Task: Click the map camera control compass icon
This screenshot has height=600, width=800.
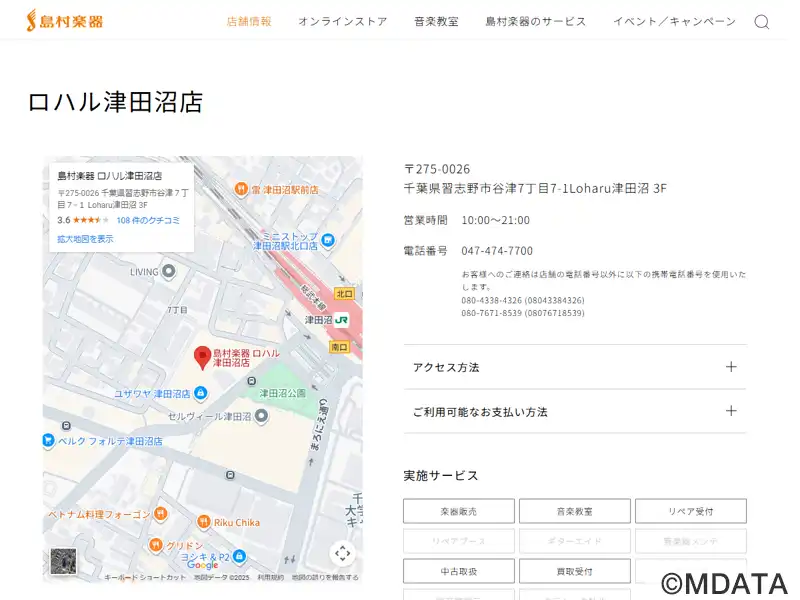Action: click(342, 553)
